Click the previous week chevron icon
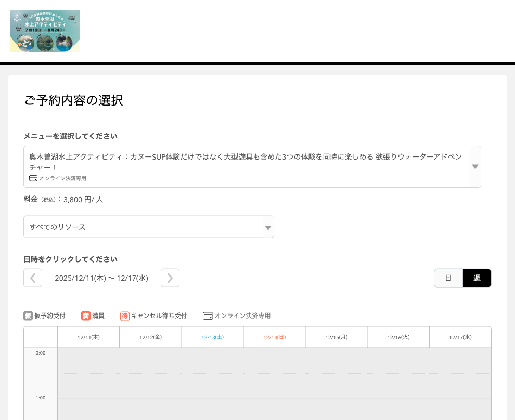Image resolution: width=515 pixels, height=420 pixels. tap(33, 278)
